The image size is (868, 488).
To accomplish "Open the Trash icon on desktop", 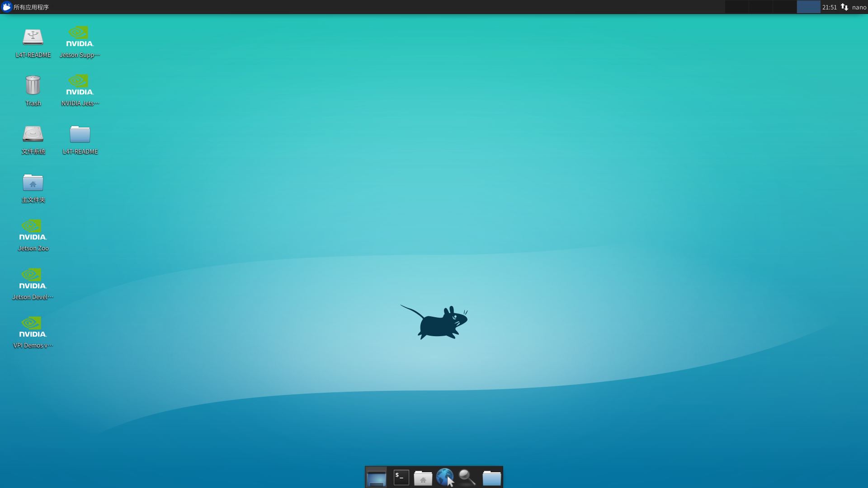I will (33, 85).
